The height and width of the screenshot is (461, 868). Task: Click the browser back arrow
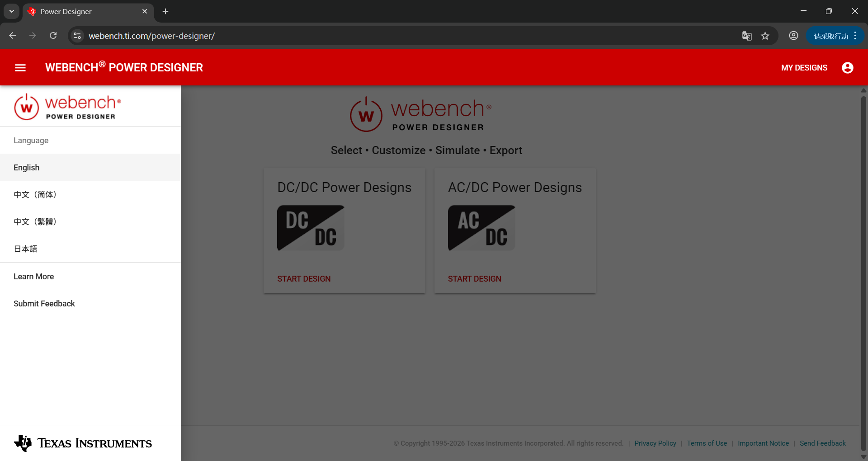tap(13, 36)
